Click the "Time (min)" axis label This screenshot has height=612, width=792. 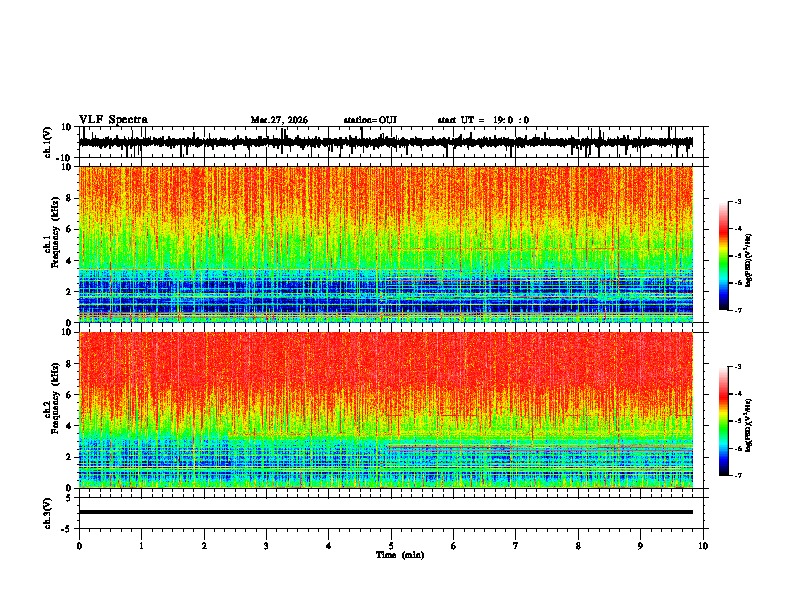400,555
